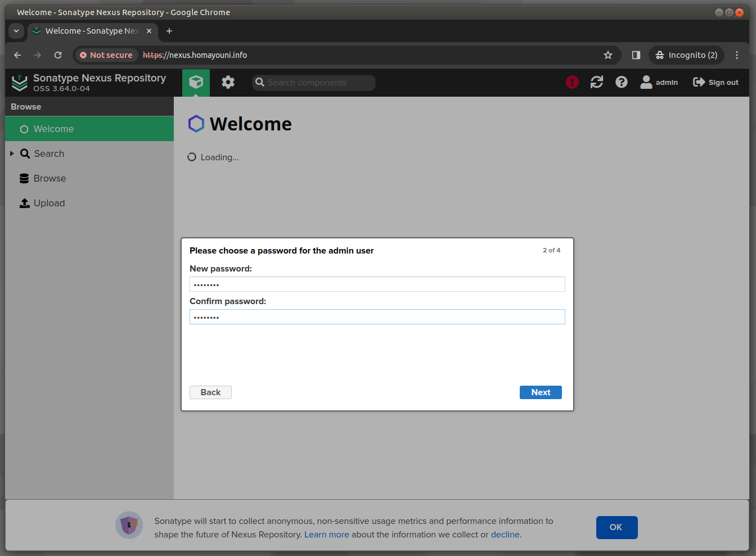
Task: Click Sign out in the header
Action: click(x=715, y=83)
